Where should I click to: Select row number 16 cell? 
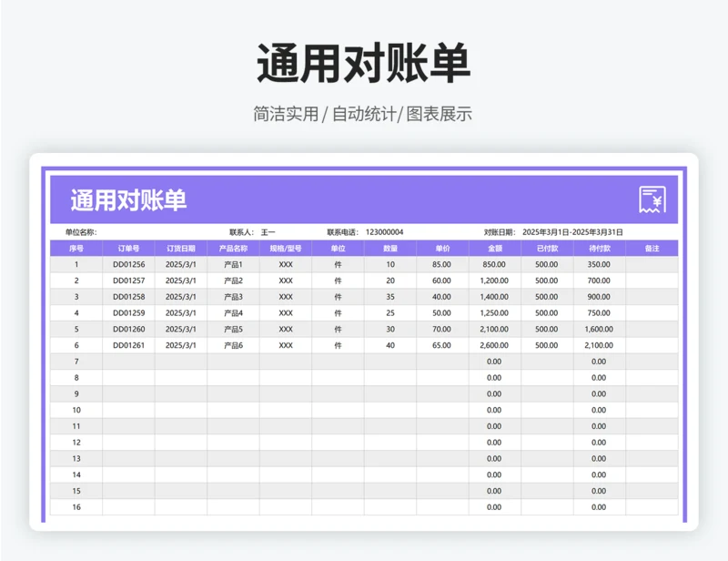[76, 507]
